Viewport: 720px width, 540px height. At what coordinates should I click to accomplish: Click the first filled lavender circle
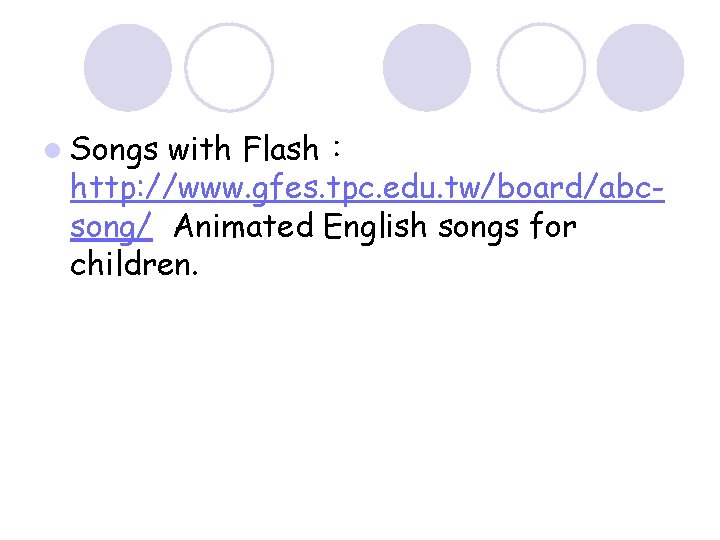click(x=128, y=68)
